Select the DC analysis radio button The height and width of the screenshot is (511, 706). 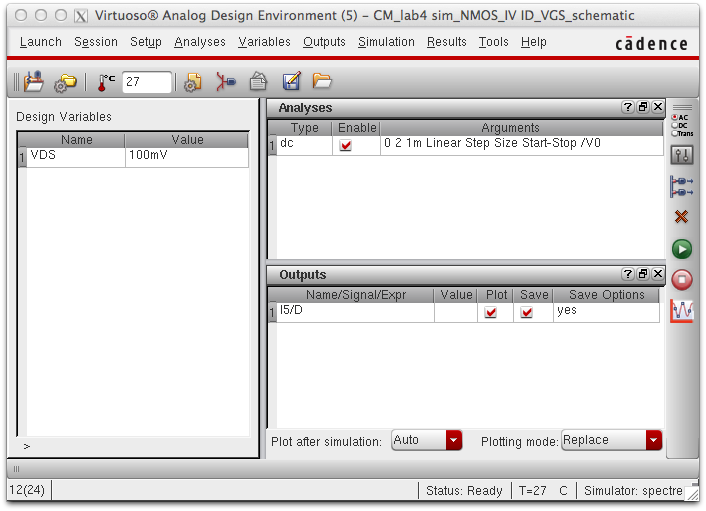pyautogui.click(x=674, y=125)
